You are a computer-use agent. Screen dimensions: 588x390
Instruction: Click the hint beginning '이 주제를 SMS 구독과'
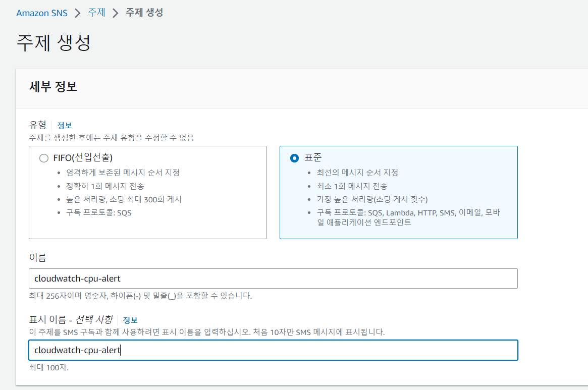(x=207, y=332)
